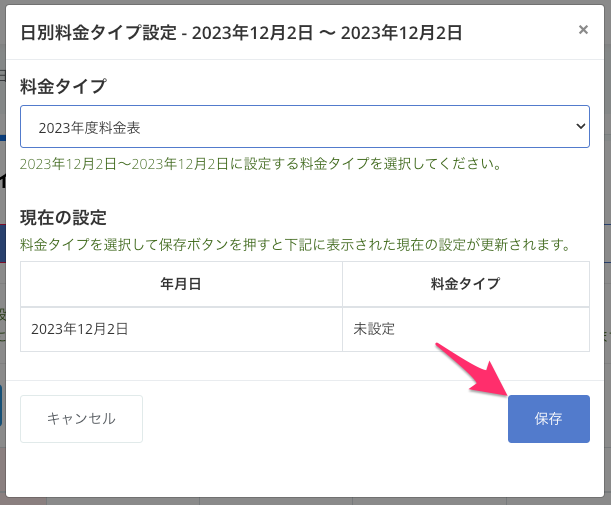
Task: Click the green hint text below the dropdown
Action: (x=260, y=163)
